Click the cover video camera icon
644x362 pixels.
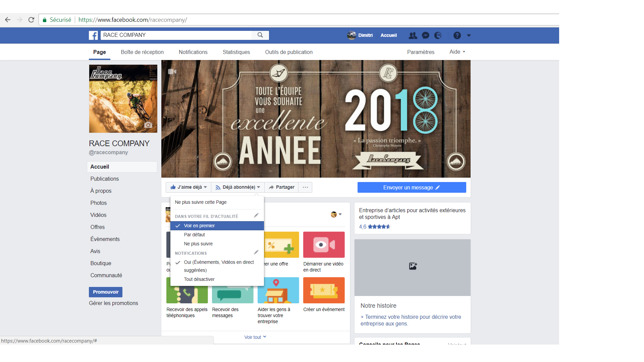pos(172,71)
